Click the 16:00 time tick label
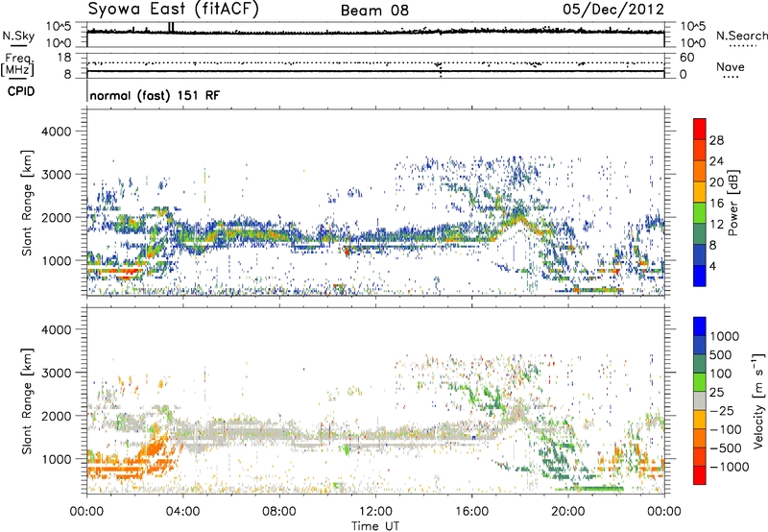Screen dimensions: 768x532 pyautogui.click(x=472, y=512)
